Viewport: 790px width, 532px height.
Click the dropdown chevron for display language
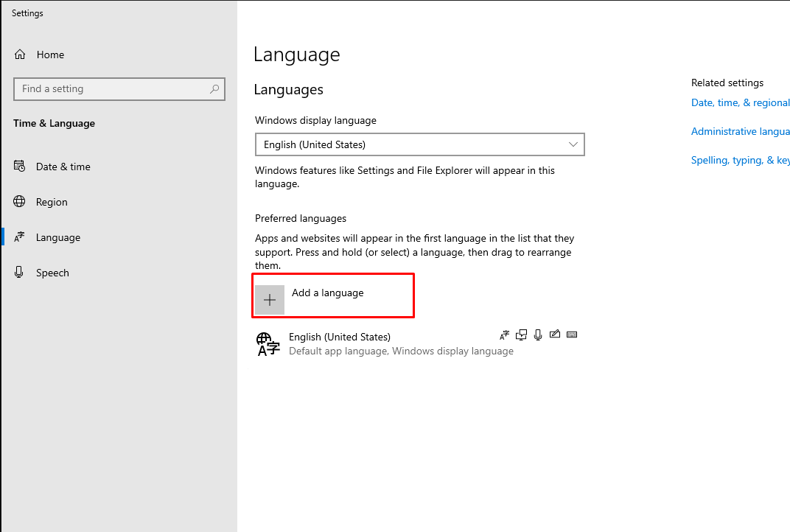coord(573,144)
